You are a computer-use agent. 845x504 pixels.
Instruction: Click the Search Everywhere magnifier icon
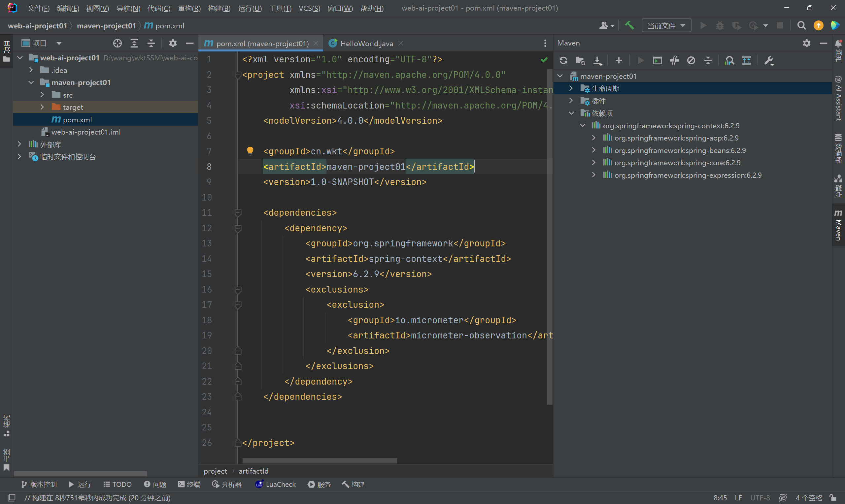(801, 25)
